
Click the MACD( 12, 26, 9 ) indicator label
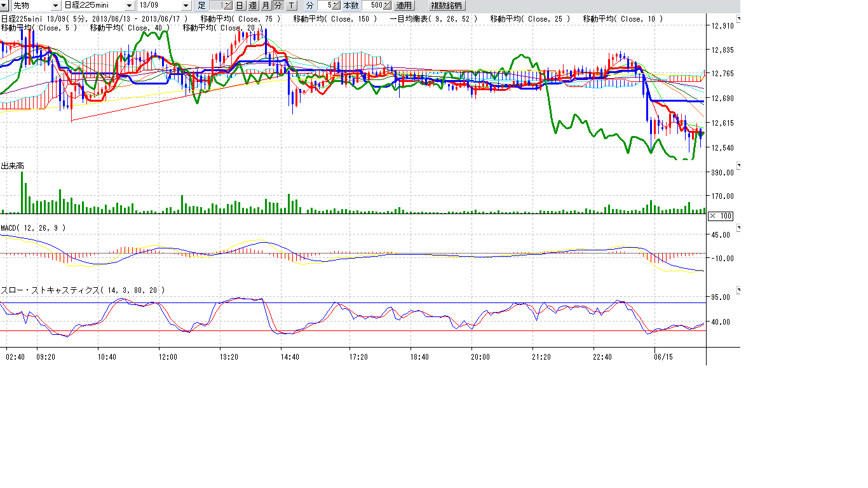32,227
